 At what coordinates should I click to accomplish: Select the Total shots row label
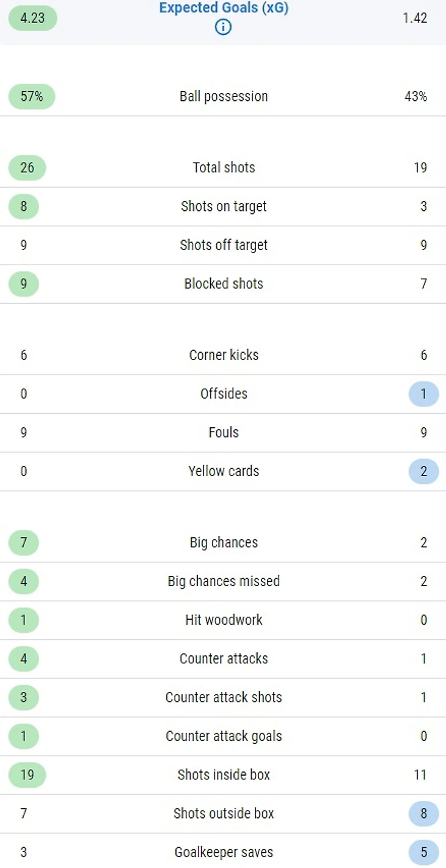click(x=224, y=167)
